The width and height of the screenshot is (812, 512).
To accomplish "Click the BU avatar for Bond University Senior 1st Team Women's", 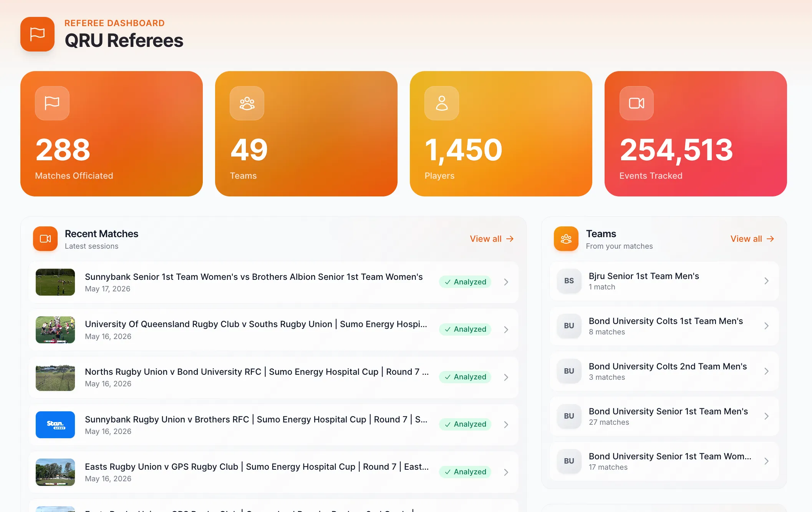I will (569, 461).
